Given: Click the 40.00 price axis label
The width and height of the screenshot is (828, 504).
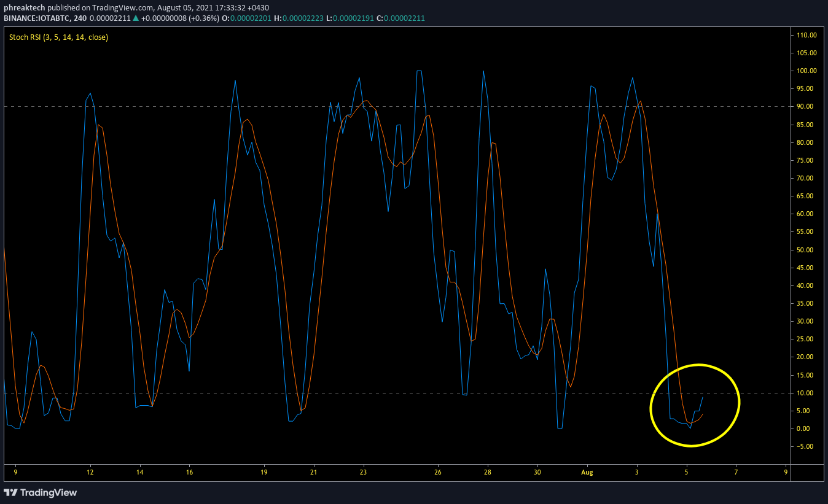Looking at the screenshot, I should [x=806, y=285].
